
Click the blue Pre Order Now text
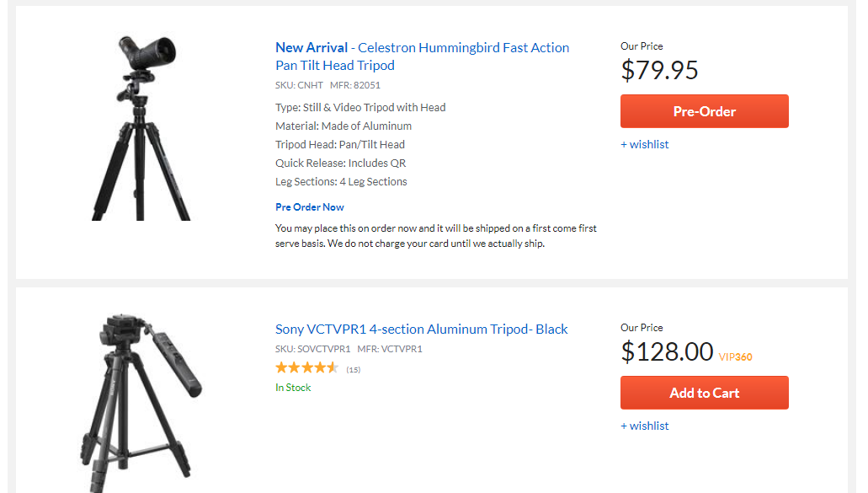(310, 207)
